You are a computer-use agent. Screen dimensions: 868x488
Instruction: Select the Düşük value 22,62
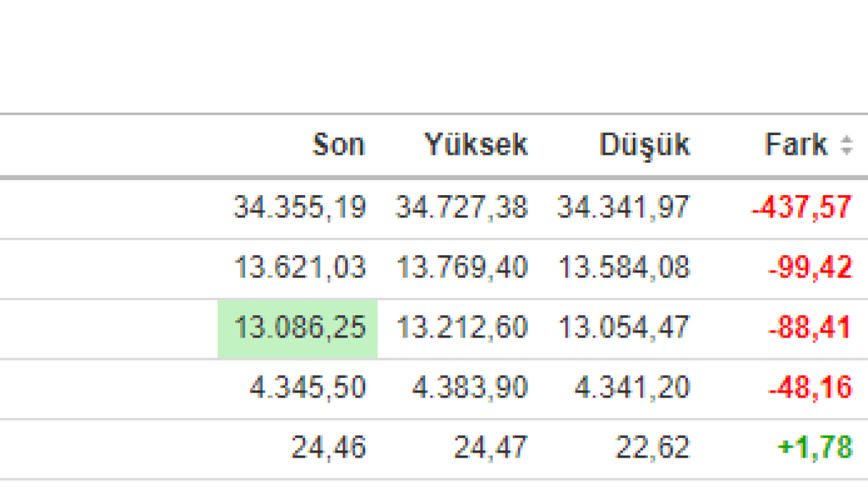[x=652, y=448]
